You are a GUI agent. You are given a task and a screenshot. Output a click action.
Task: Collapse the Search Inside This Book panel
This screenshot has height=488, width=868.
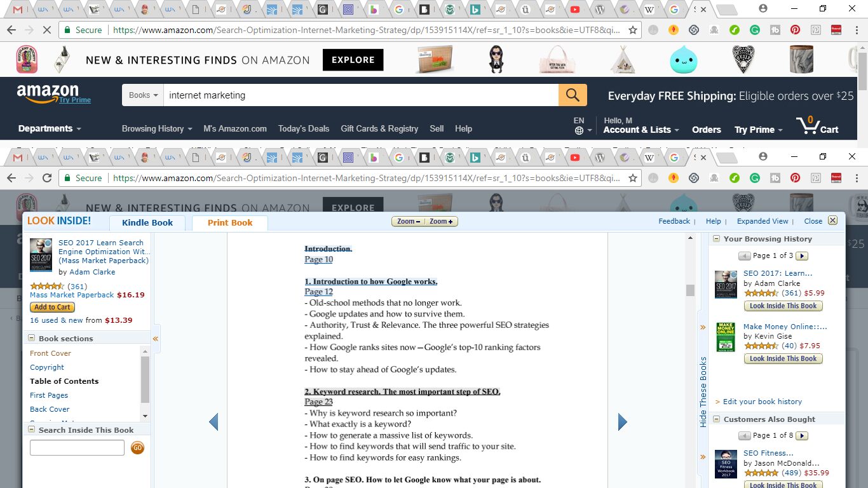click(x=31, y=430)
